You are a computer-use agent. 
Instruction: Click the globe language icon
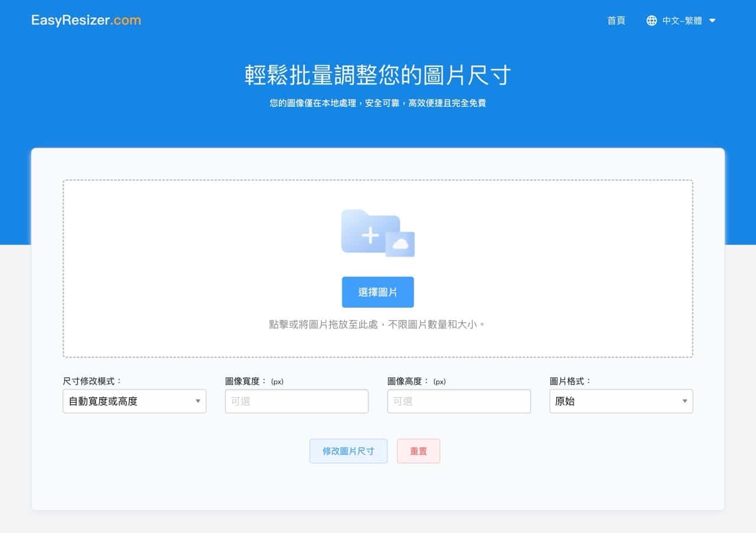click(651, 21)
